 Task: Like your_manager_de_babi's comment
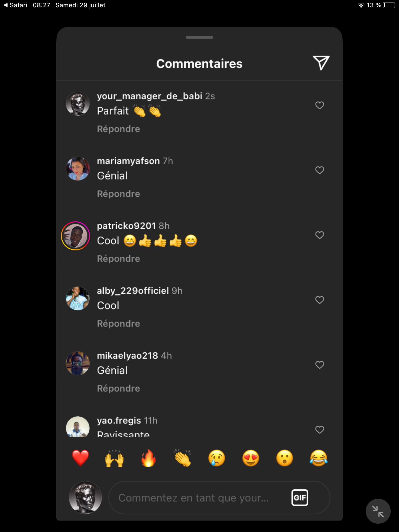coord(320,105)
